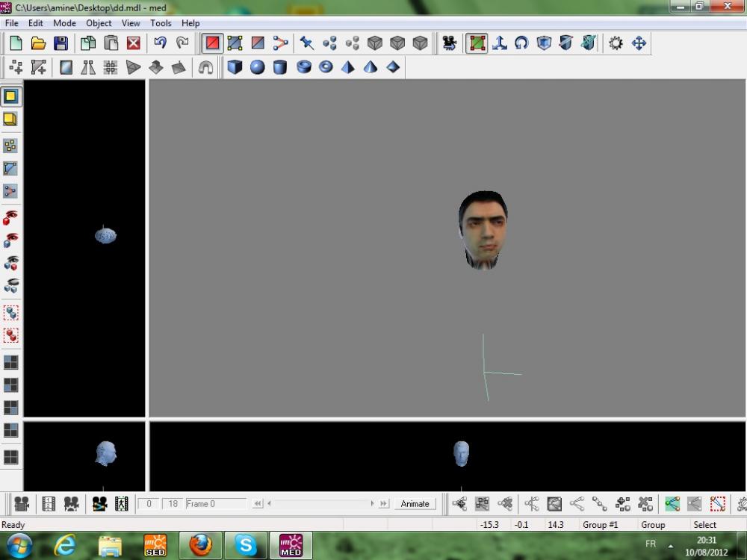Open the Tools menu
The height and width of the screenshot is (560, 747).
click(161, 23)
